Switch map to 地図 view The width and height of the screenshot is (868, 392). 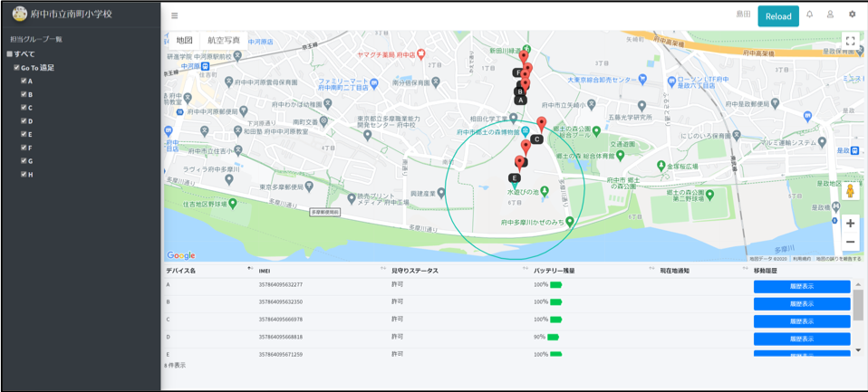[184, 41]
